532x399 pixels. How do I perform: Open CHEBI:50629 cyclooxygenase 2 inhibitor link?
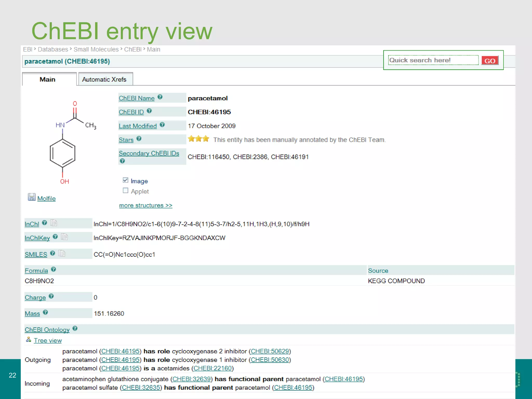[x=270, y=351]
